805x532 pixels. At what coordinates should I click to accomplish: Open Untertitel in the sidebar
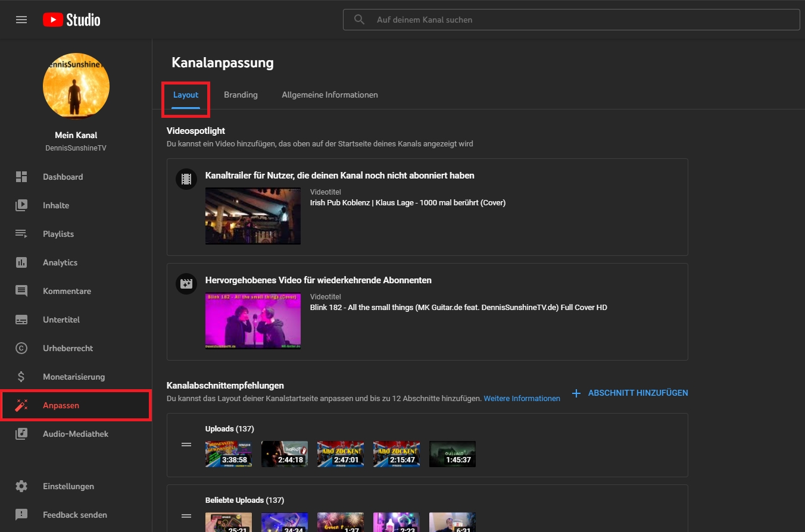(61, 320)
